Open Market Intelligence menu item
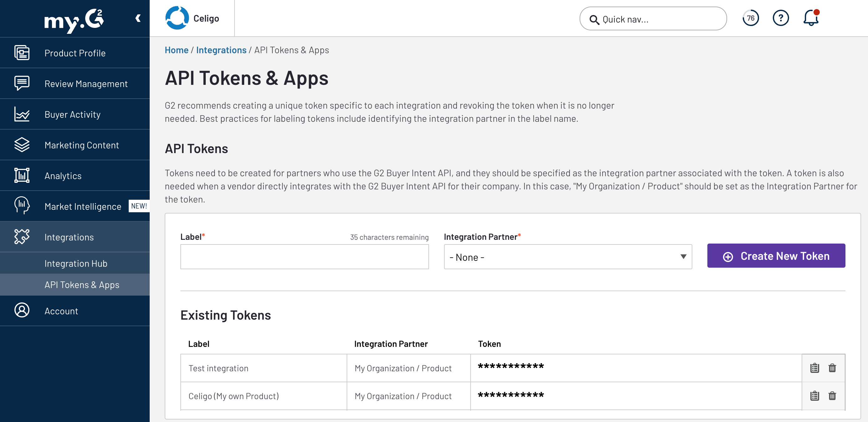Screen dimensions: 868x422 tap(75, 206)
